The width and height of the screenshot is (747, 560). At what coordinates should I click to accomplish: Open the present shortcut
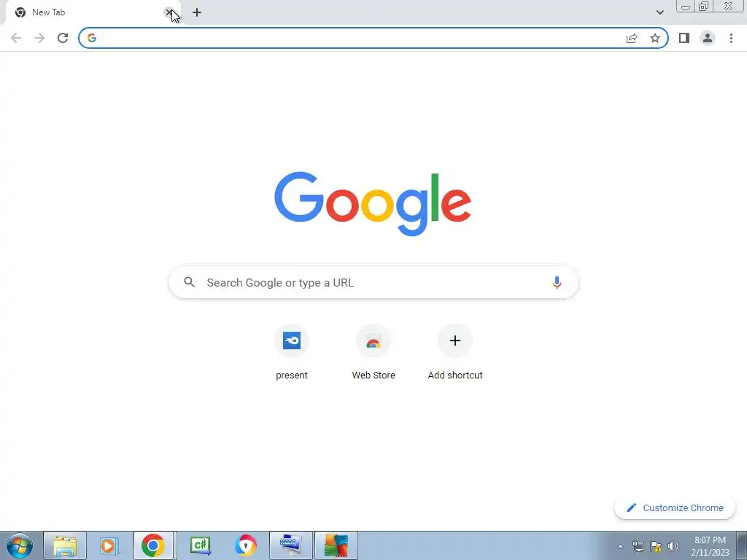[x=292, y=351]
